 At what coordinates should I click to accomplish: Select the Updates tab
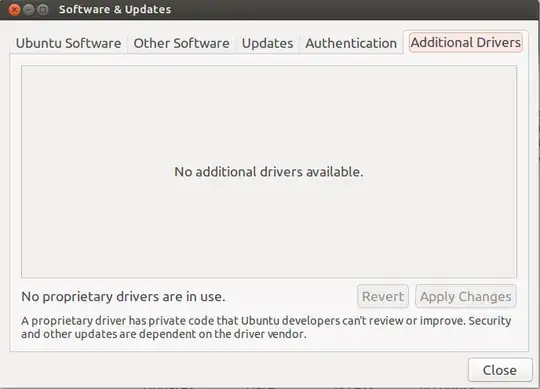click(267, 43)
